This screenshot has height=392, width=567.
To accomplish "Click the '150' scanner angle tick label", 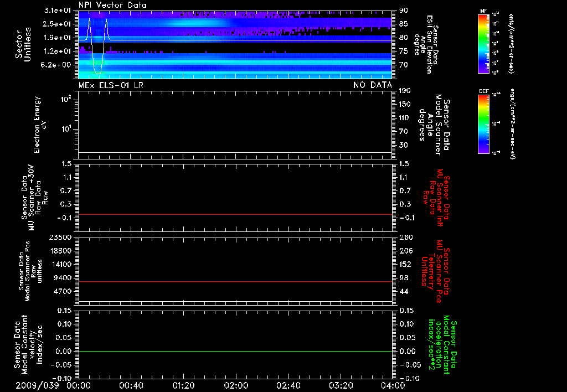I will tap(405, 105).
